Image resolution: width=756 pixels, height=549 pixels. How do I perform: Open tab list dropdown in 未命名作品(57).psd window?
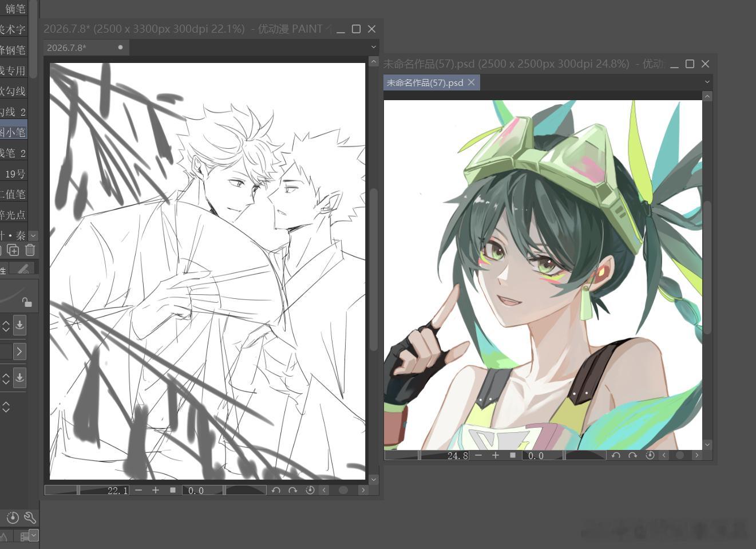tap(707, 82)
